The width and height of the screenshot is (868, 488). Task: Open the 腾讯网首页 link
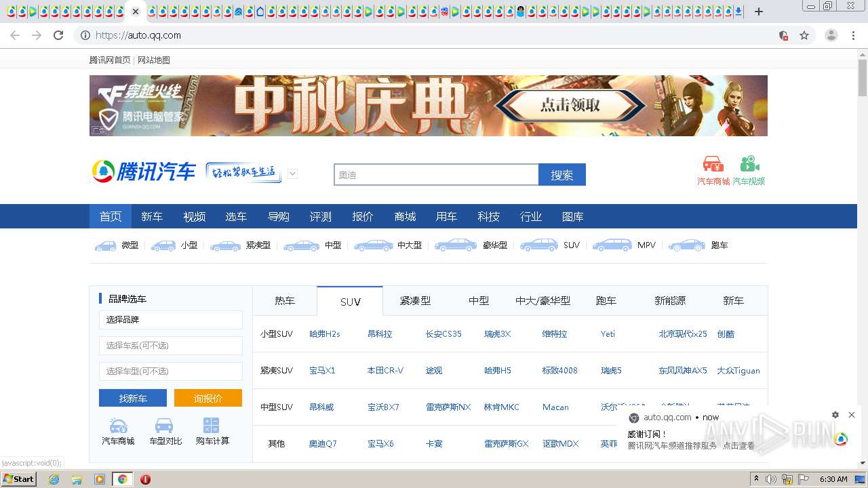pyautogui.click(x=110, y=60)
